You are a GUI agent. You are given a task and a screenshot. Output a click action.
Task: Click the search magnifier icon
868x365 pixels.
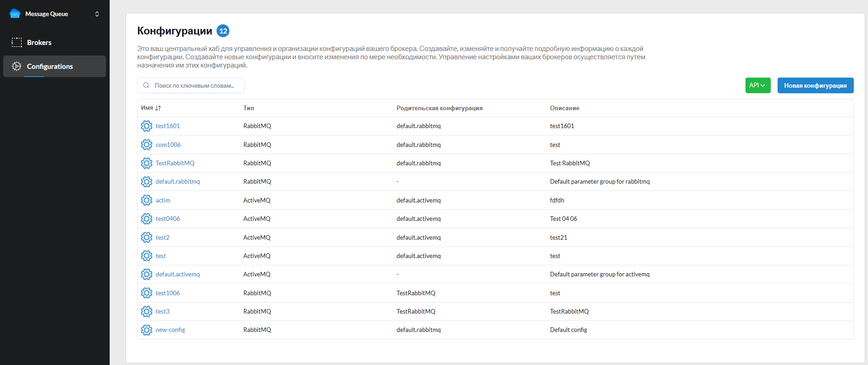click(x=146, y=85)
